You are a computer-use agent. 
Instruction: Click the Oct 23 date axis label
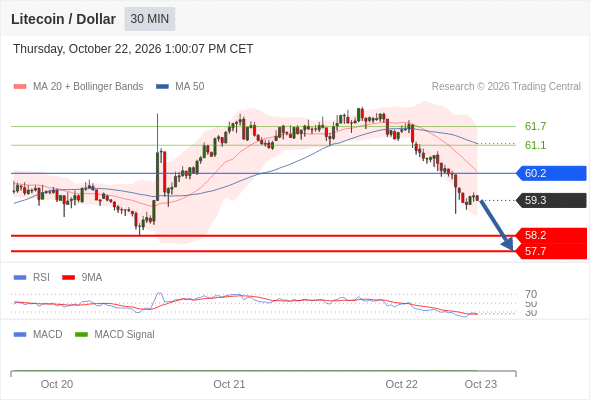click(481, 384)
